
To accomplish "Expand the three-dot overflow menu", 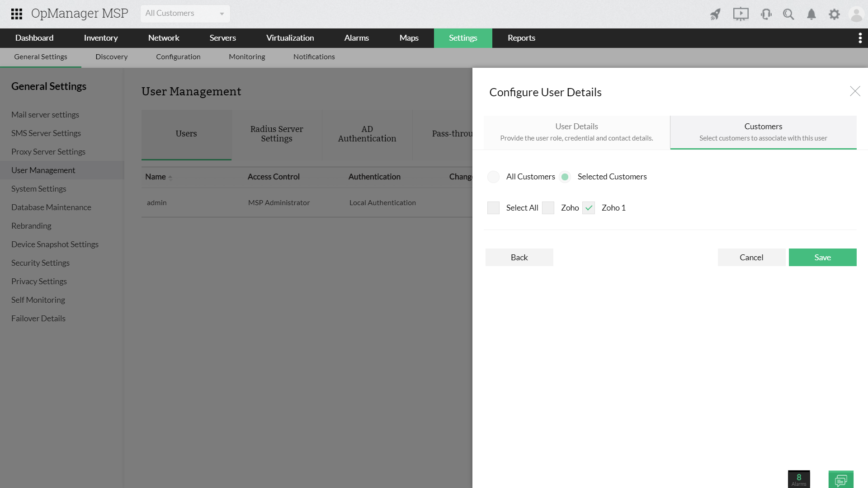I will click(860, 38).
